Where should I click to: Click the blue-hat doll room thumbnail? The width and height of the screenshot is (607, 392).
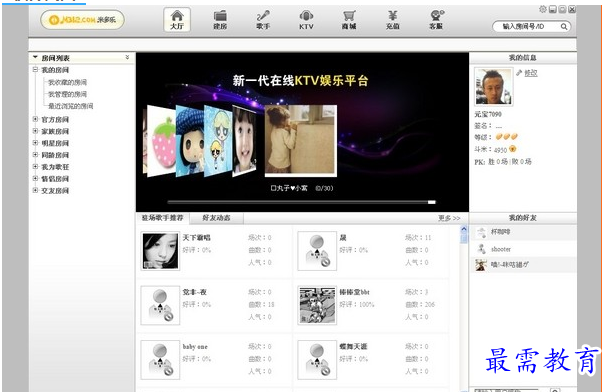[190, 141]
